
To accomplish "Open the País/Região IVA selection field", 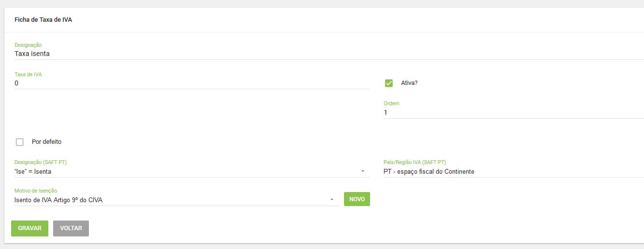I will 514,172.
